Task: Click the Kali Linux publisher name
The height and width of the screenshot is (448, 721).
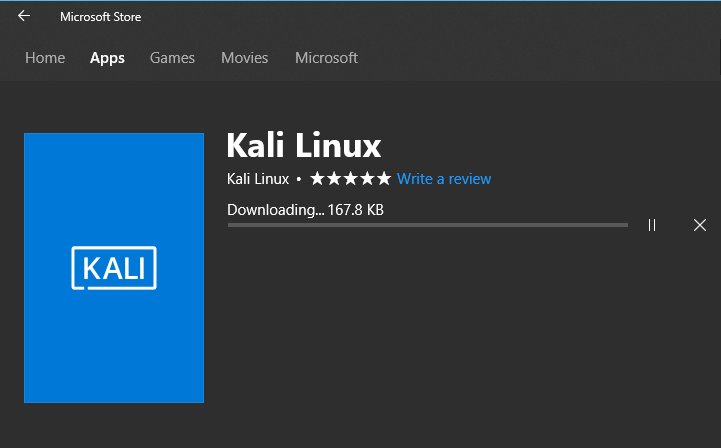Action: click(258, 179)
